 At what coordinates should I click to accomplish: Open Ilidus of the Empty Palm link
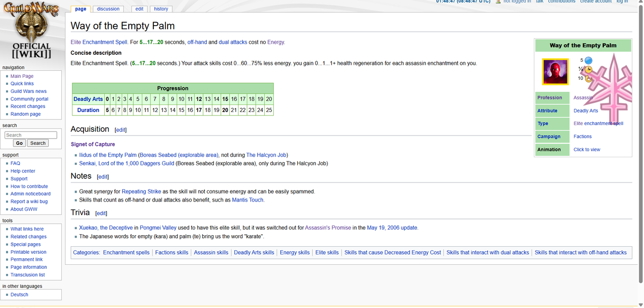[108, 155]
